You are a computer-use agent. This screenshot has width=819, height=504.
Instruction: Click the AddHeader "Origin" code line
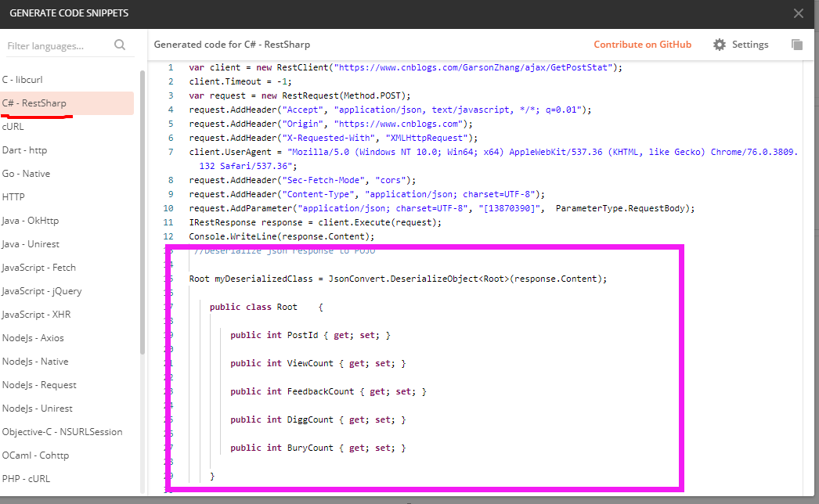pos(330,124)
